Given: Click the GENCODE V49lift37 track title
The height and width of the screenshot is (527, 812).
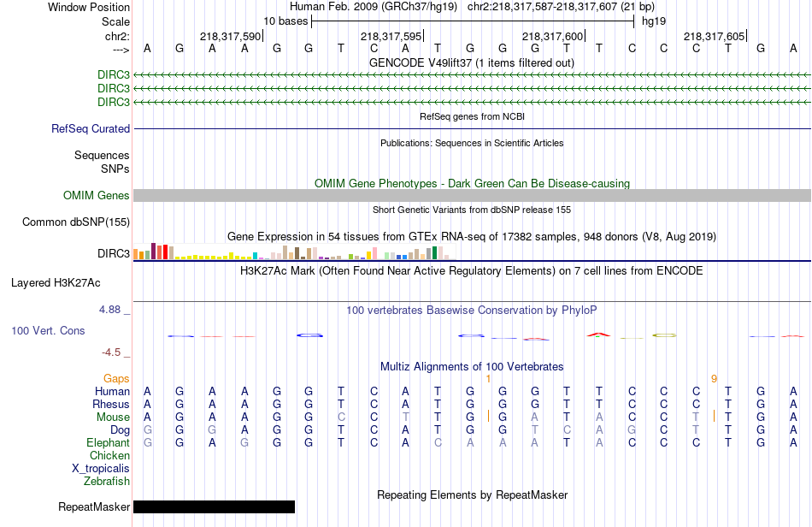Looking at the screenshot, I should [x=471, y=63].
